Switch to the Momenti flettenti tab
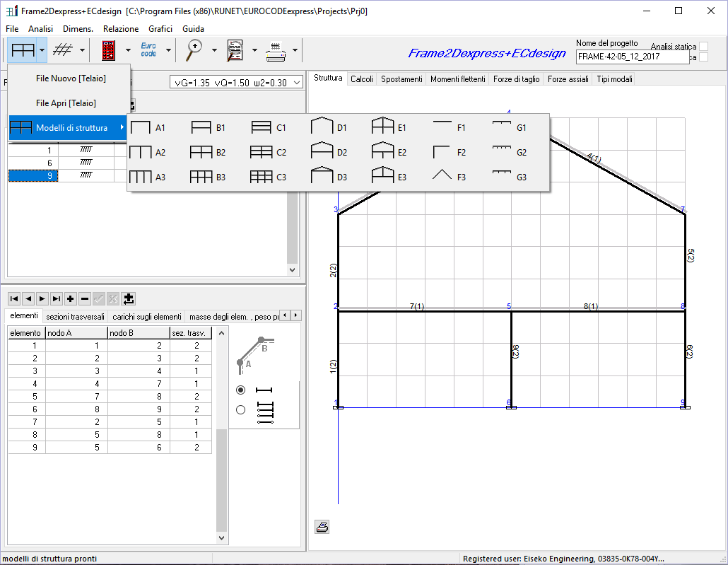The height and width of the screenshot is (565, 728). [458, 79]
